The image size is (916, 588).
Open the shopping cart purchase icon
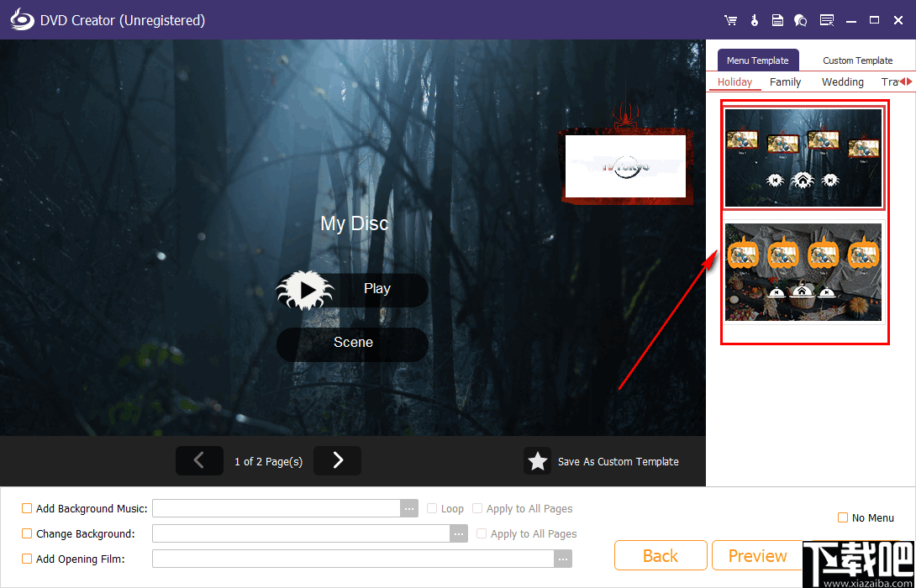click(x=730, y=19)
